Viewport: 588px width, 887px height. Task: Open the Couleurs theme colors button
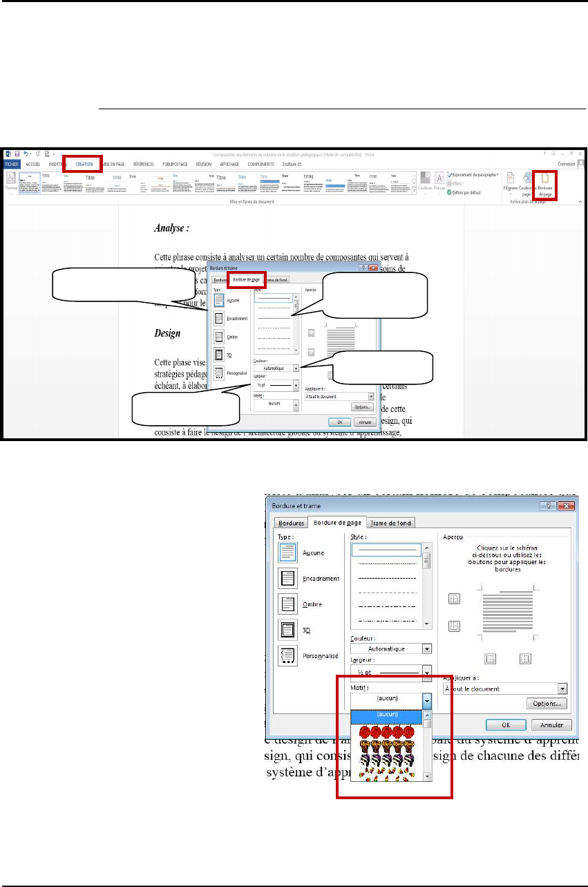[x=426, y=183]
